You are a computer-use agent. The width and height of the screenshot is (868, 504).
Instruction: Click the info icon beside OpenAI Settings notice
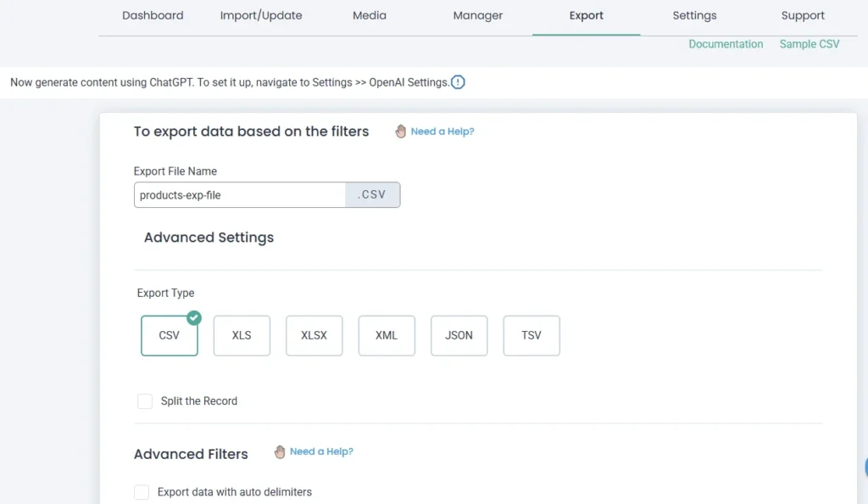[x=458, y=82]
